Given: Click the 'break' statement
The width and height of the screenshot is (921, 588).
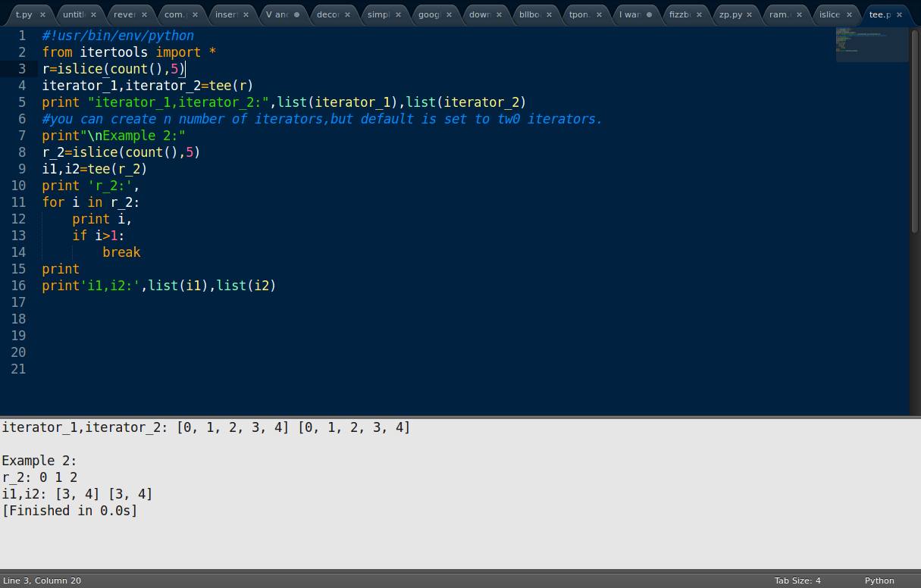Looking at the screenshot, I should tap(121, 252).
